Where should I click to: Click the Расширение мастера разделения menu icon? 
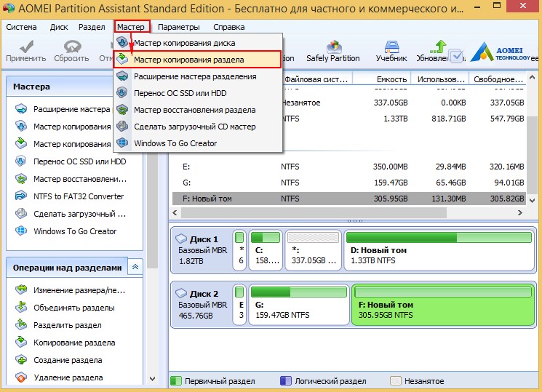point(122,76)
